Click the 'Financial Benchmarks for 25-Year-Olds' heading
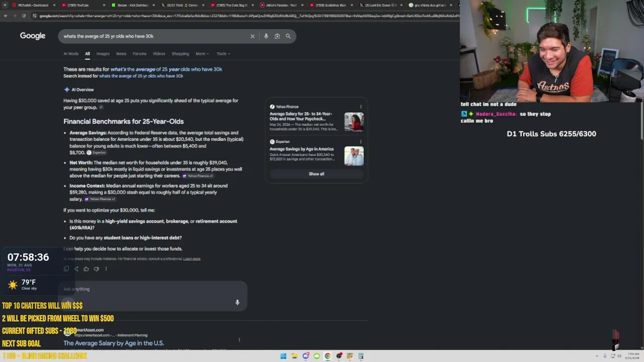 tap(123, 121)
